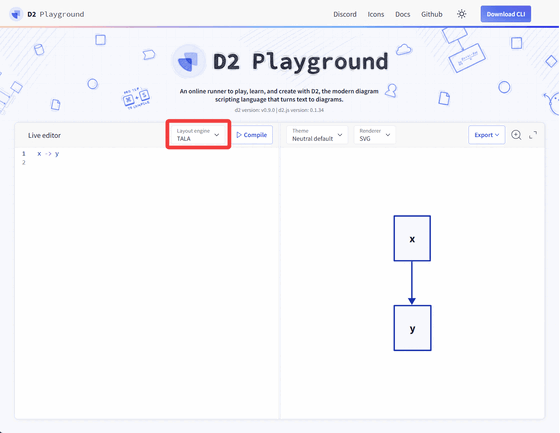Screen dimensions: 560x433
Task: Click the zoom-in magnifier icon
Action: click(x=516, y=135)
